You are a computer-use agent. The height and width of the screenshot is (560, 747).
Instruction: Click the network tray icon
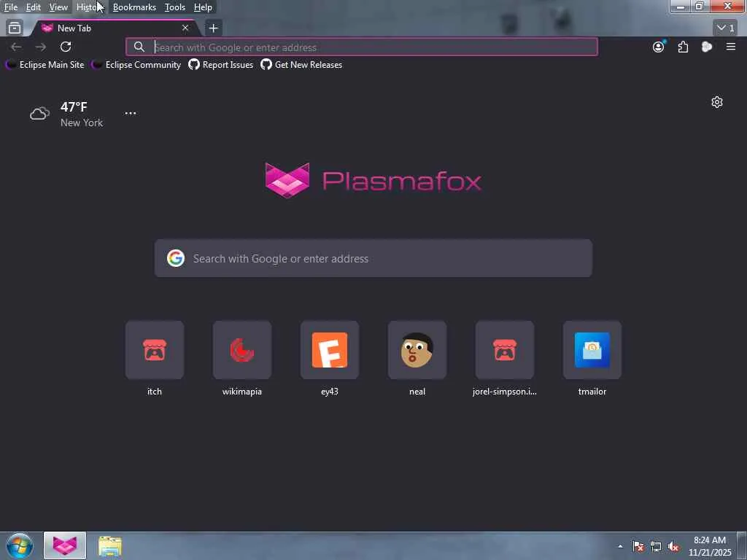pos(656,547)
